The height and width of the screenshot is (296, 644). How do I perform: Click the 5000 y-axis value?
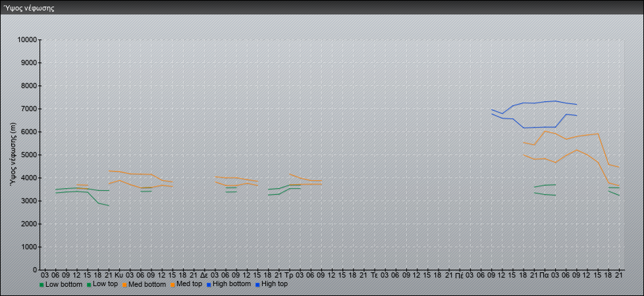tap(28, 155)
